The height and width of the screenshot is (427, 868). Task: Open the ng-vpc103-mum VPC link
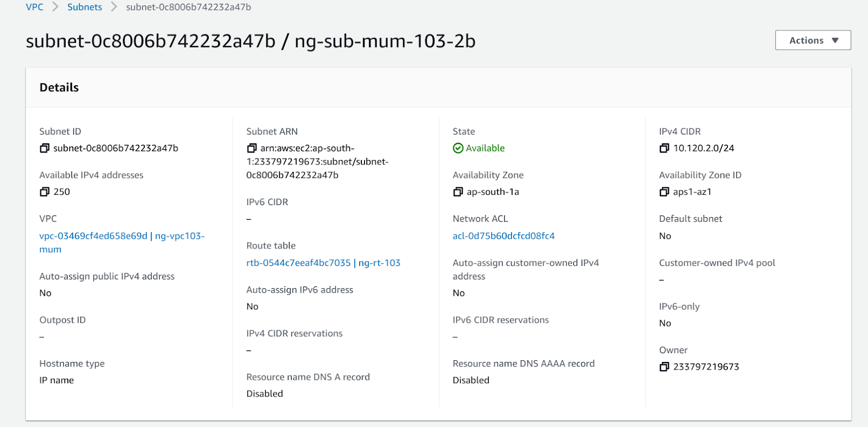[122, 236]
